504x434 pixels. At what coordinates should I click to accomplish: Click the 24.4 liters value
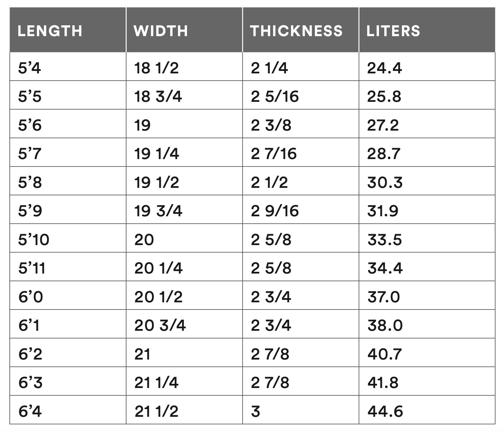(384, 67)
